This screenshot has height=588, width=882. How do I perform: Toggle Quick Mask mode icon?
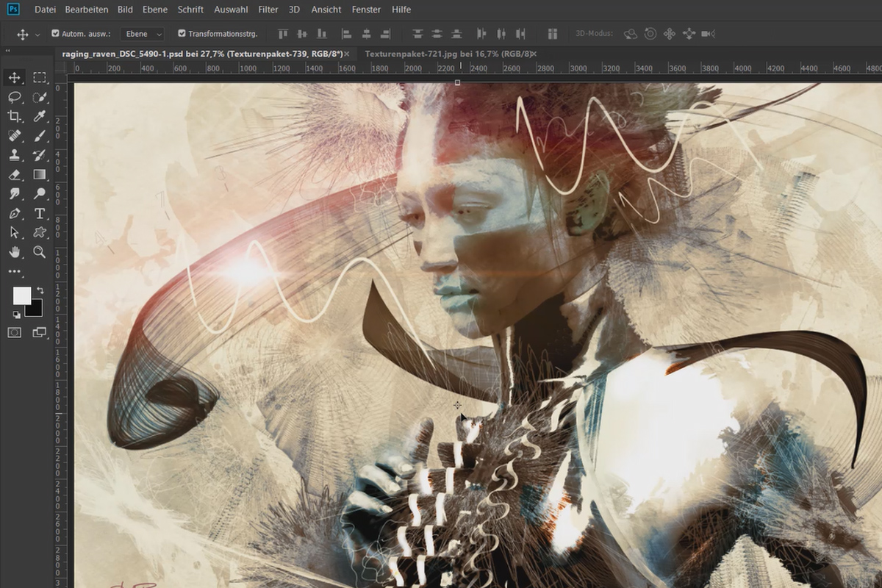[14, 332]
